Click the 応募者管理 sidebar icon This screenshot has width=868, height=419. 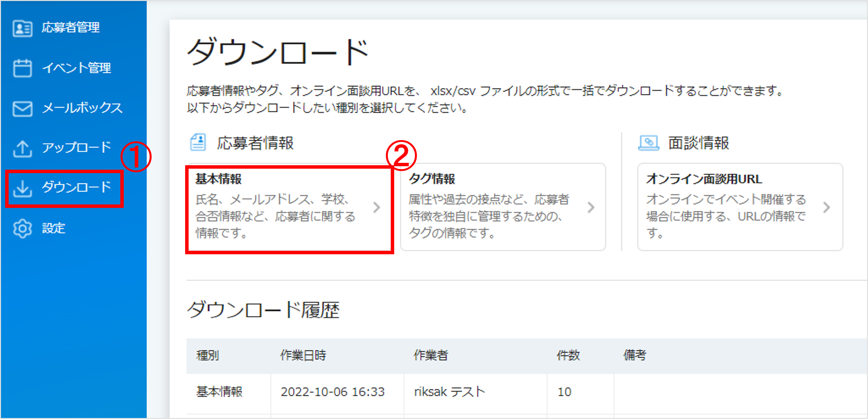(22, 28)
